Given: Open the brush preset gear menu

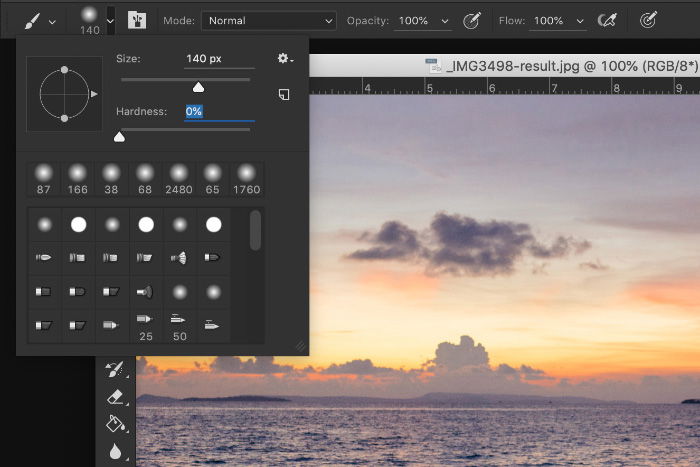Looking at the screenshot, I should pos(285,58).
